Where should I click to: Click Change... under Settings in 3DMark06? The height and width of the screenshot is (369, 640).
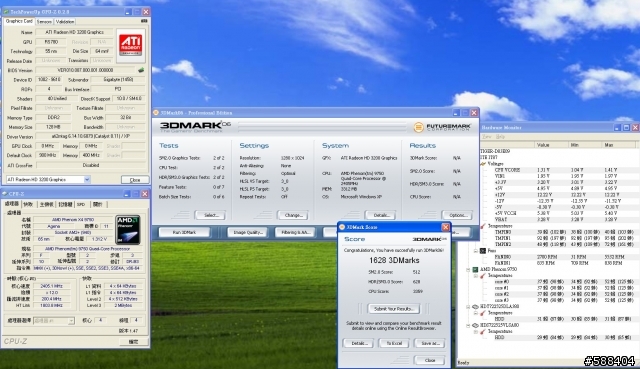pyautogui.click(x=293, y=215)
